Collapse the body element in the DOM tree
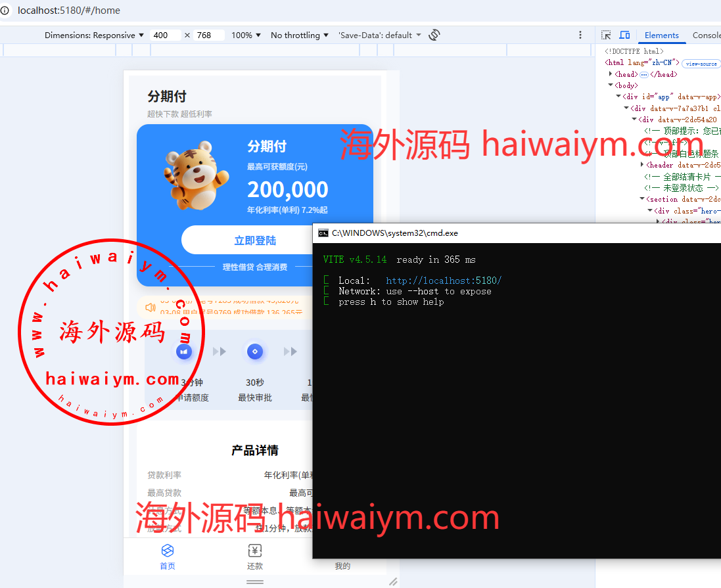Viewport: 721px width, 588px height. (x=611, y=85)
